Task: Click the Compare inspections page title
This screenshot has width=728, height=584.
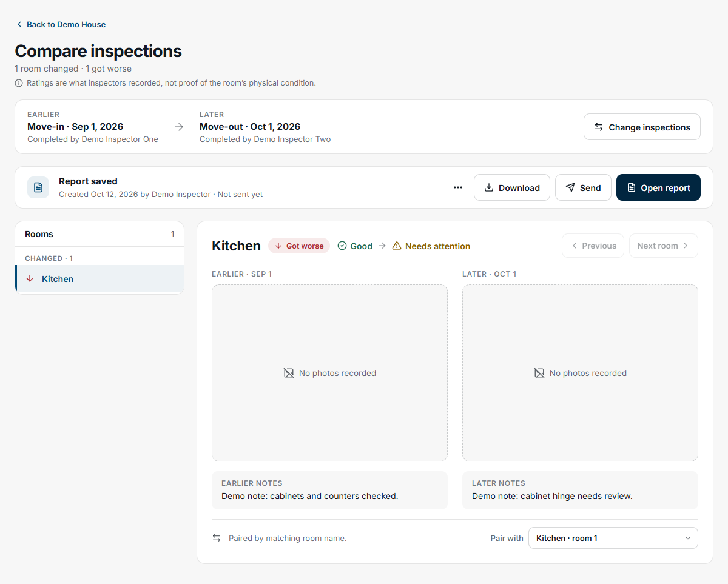Action: tap(98, 51)
